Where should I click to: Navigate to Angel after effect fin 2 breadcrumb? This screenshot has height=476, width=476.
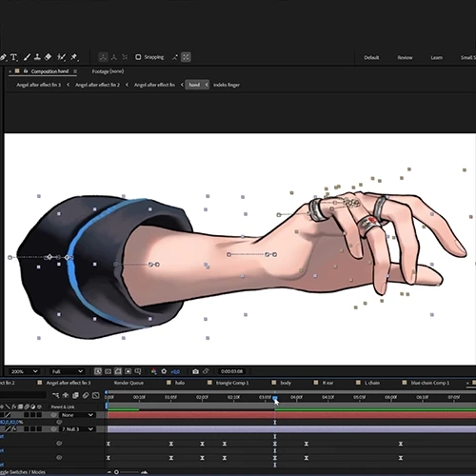[97, 85]
